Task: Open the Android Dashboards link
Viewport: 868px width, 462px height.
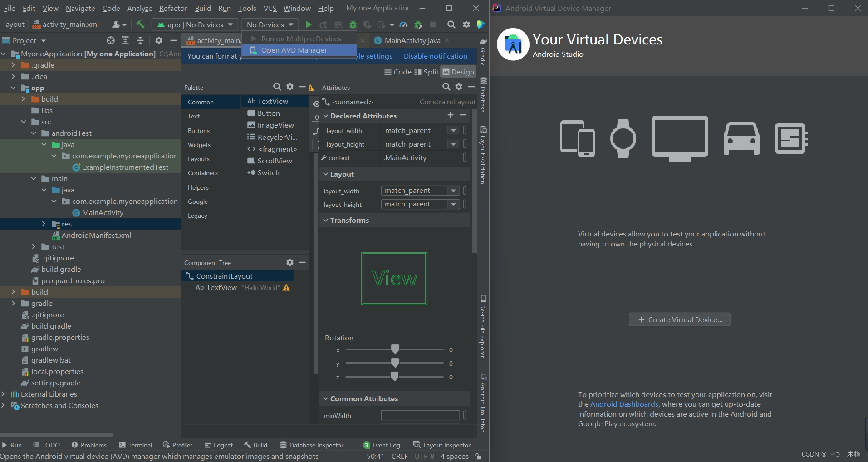Action: (x=624, y=404)
